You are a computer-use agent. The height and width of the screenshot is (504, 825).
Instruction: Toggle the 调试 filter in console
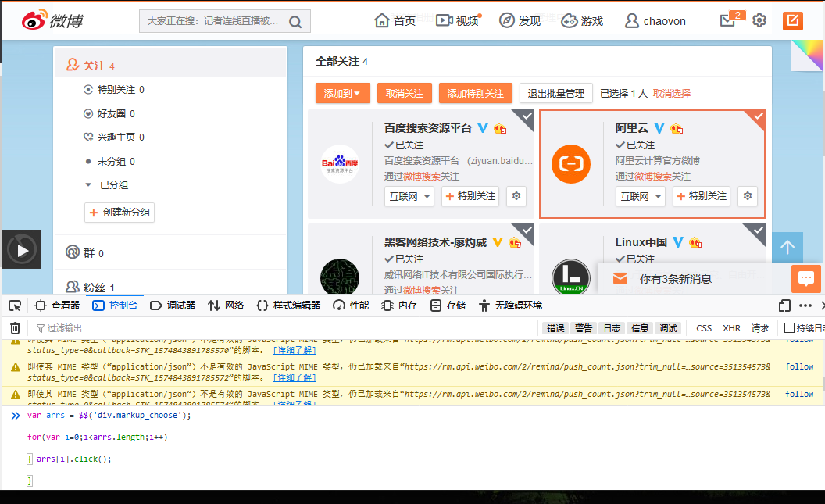[x=668, y=328]
